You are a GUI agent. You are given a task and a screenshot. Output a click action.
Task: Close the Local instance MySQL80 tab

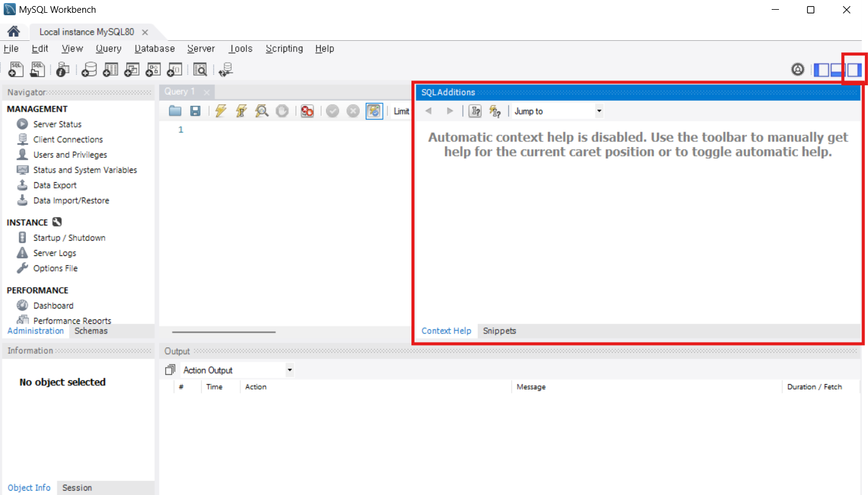coord(144,32)
